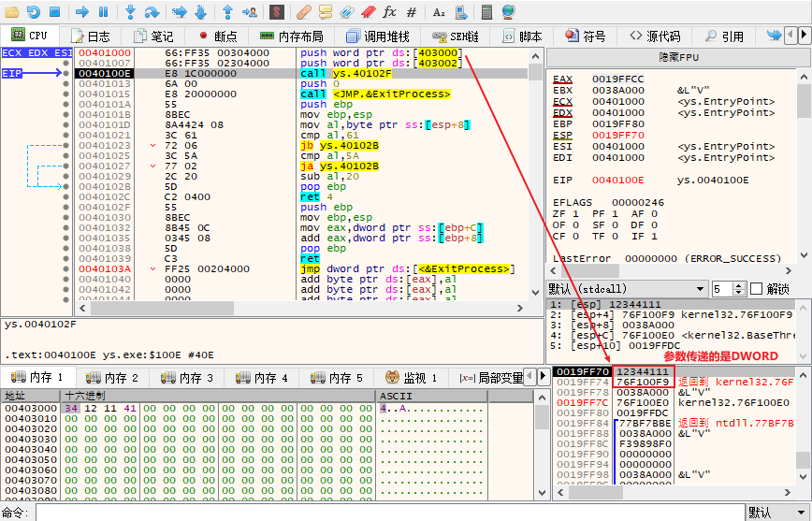The image size is (812, 521).
Task: Switch to the SEH链 tab
Action: pyautogui.click(x=456, y=36)
